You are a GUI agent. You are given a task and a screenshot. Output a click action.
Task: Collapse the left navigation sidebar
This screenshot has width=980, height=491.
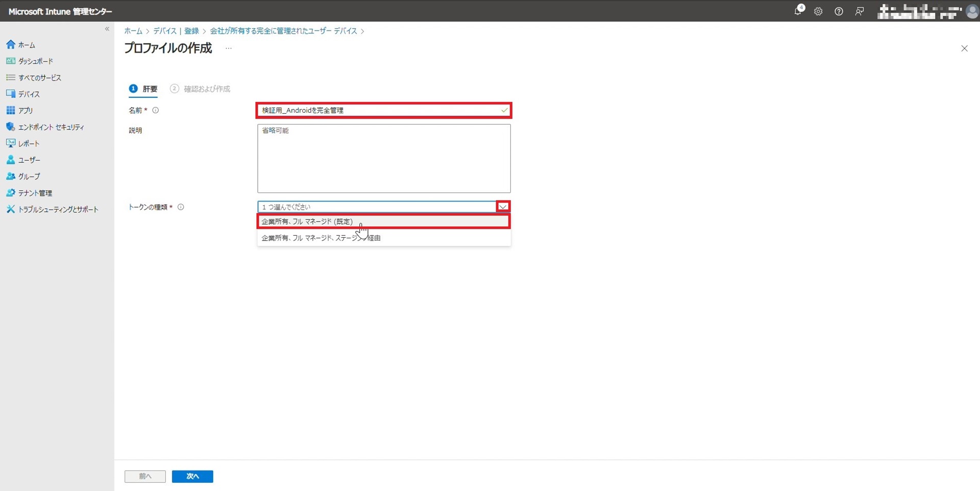point(107,29)
